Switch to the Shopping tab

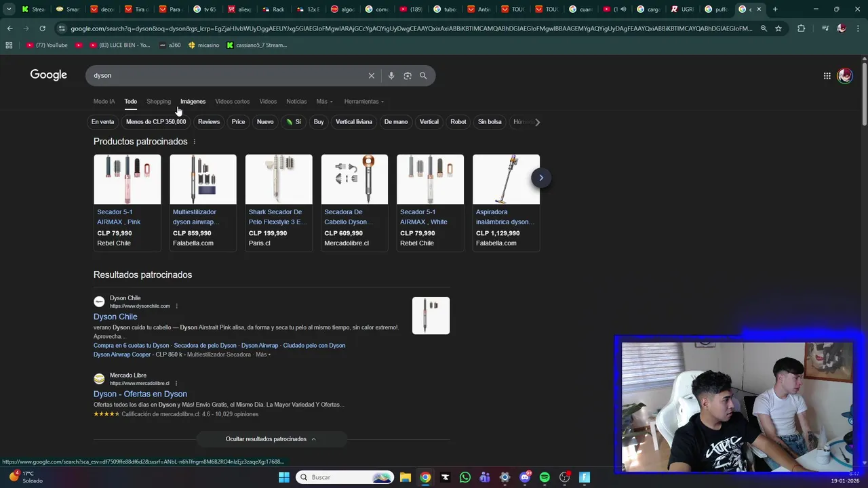pos(159,102)
